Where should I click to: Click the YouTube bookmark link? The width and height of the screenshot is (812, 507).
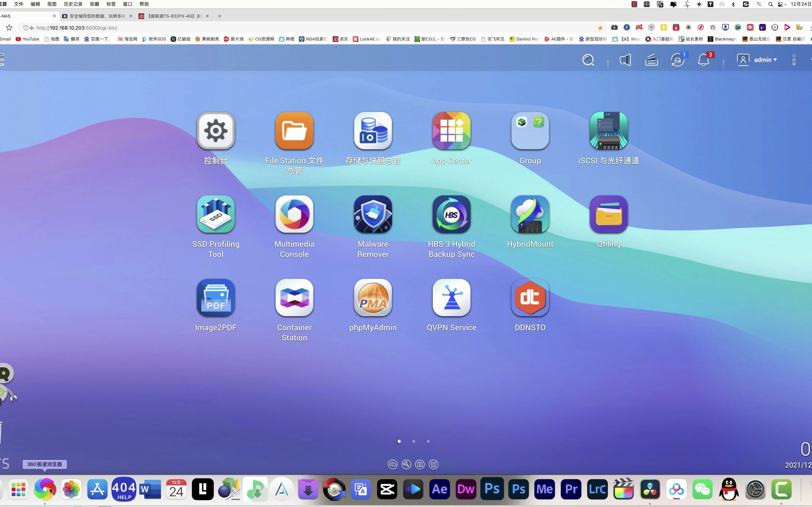[x=27, y=39]
